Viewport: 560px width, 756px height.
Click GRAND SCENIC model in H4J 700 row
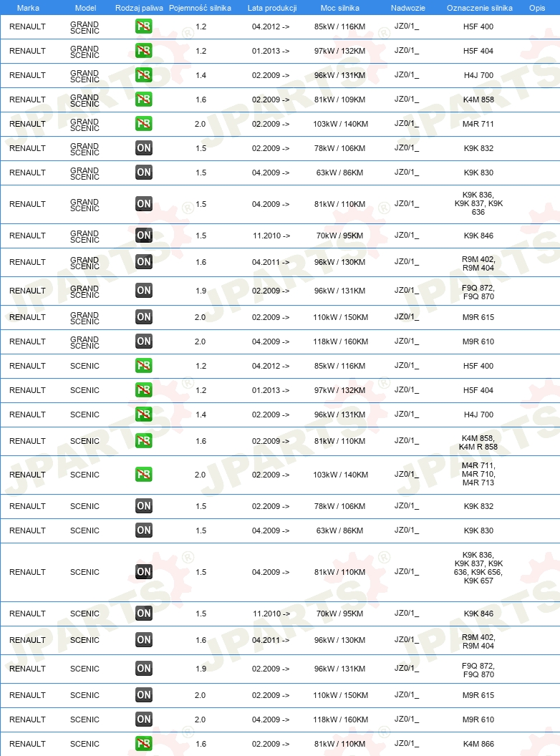coord(85,76)
